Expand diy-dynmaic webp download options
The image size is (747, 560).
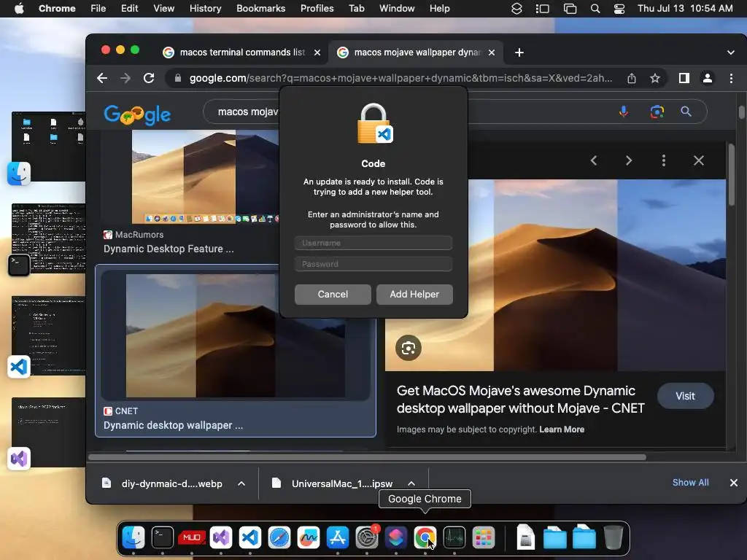coord(241,483)
